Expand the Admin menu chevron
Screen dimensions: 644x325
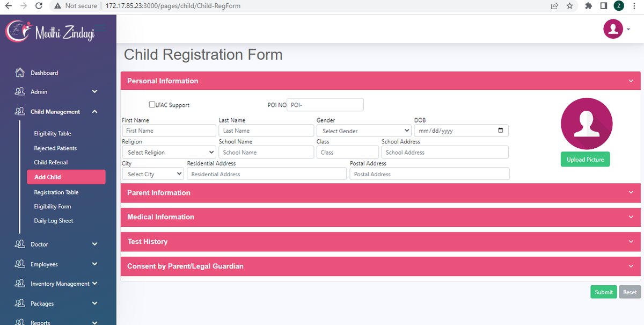pos(94,92)
